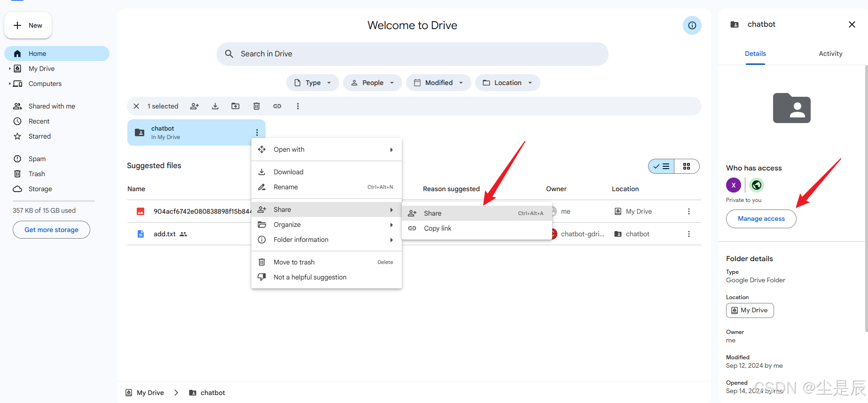This screenshot has width=868, height=403.
Task: Click the globe access icon
Action: click(x=757, y=185)
